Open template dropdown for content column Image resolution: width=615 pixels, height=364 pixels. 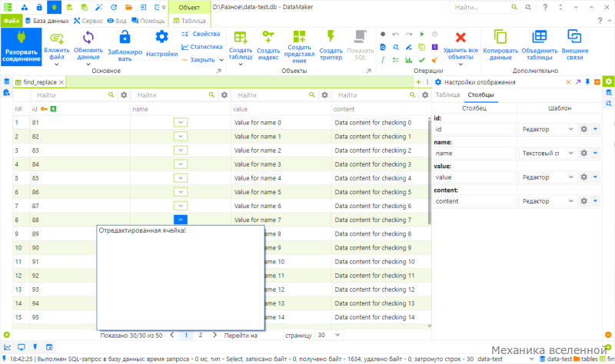pyautogui.click(x=570, y=201)
